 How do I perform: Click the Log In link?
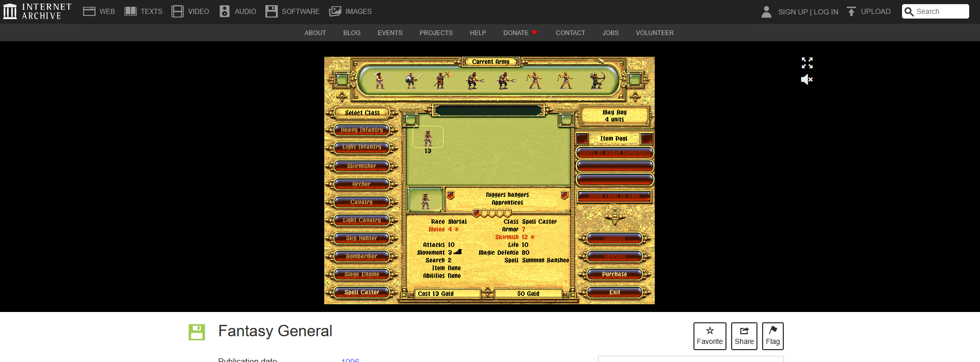click(826, 12)
